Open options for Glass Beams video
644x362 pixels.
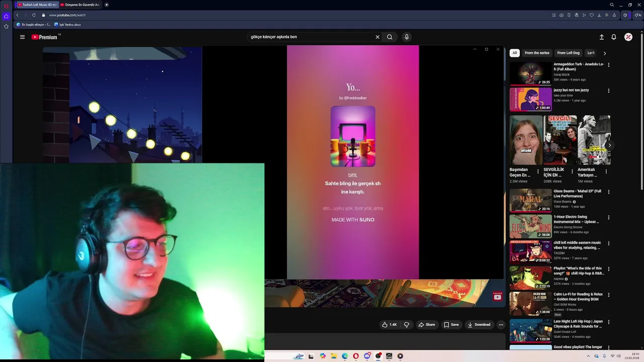click(x=609, y=192)
